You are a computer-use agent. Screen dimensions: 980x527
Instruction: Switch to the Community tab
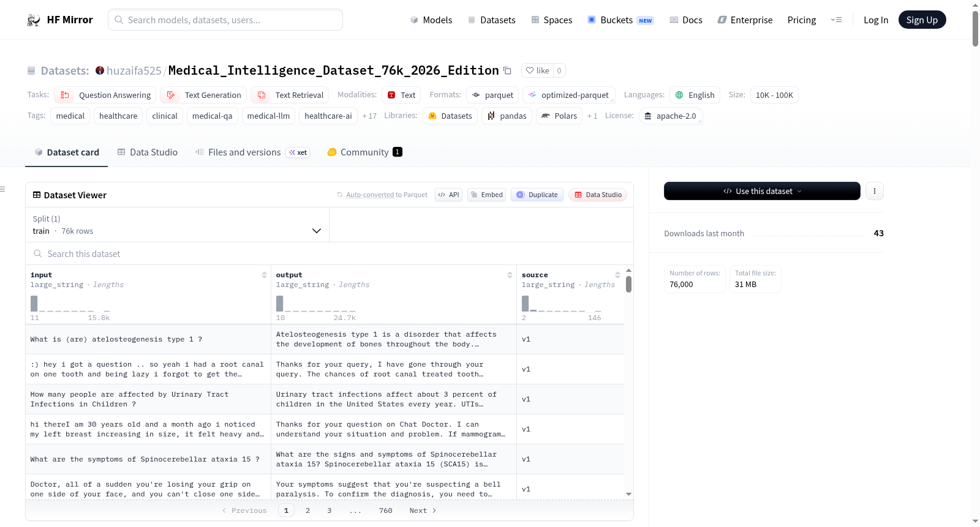click(x=365, y=152)
